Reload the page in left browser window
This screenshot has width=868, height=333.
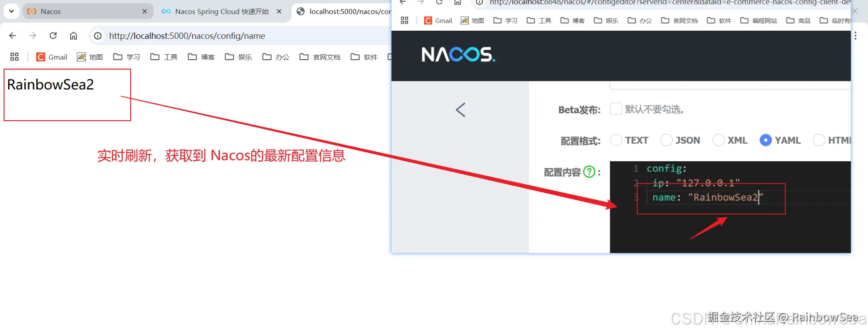[53, 36]
